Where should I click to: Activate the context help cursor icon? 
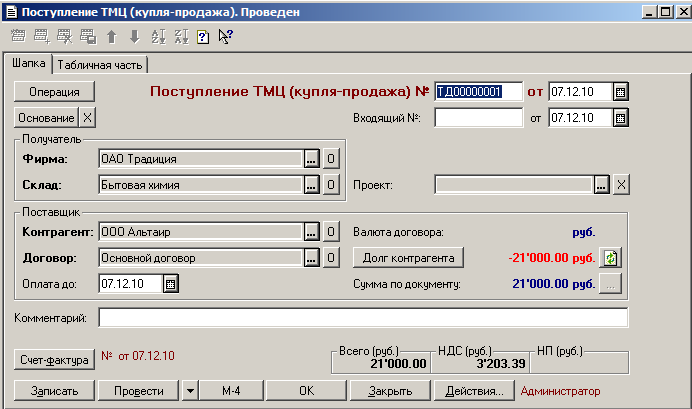(225, 36)
